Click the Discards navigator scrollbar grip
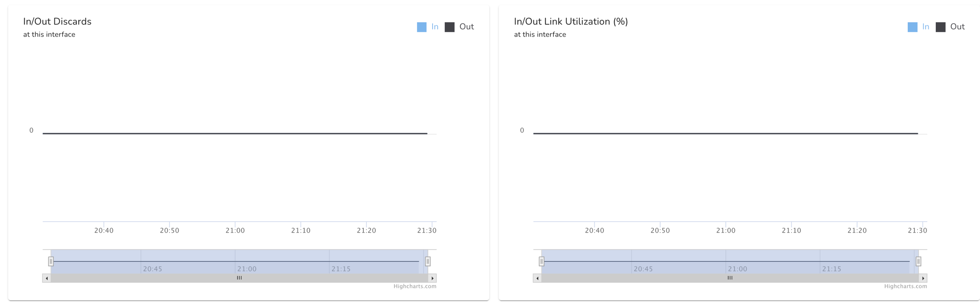The width and height of the screenshot is (980, 307). point(239,278)
